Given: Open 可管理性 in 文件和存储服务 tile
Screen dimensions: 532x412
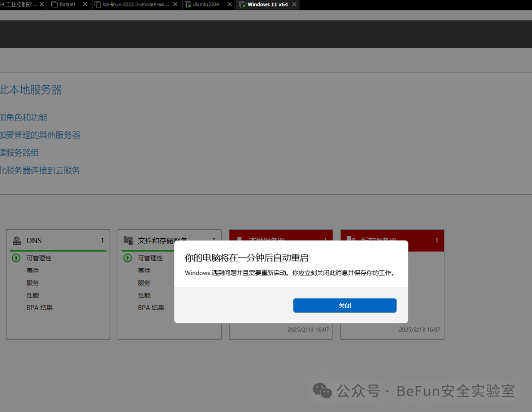Looking at the screenshot, I should pyautogui.click(x=150, y=258).
